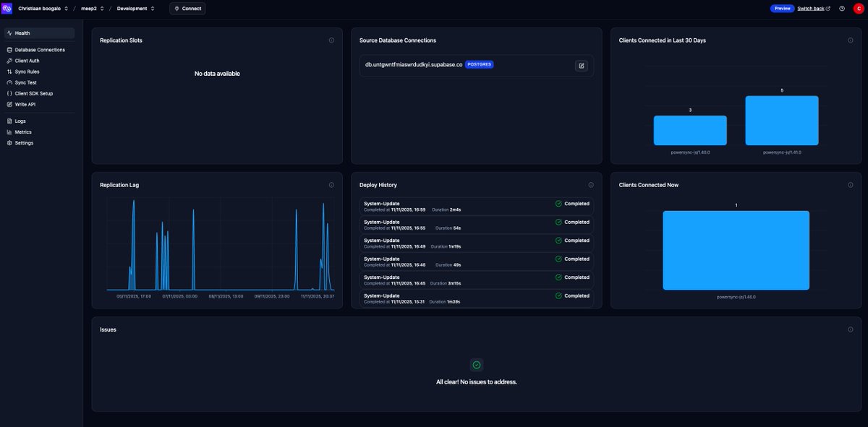Click the Replication Slots info icon

(331, 40)
